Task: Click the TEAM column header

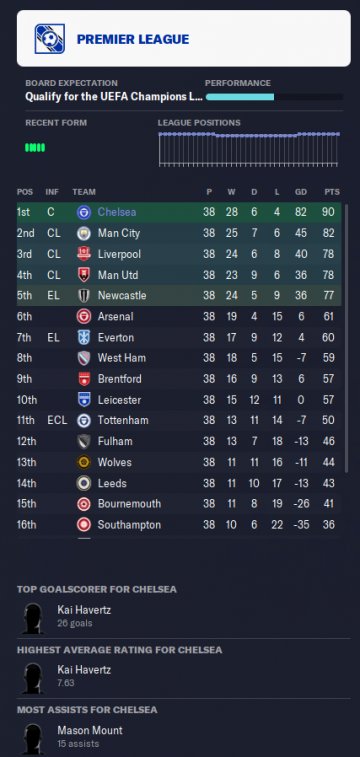Action: pyautogui.click(x=84, y=192)
